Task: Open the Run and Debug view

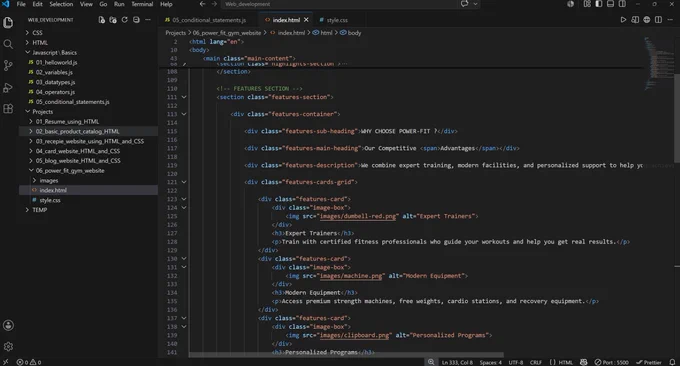Action: [8, 87]
